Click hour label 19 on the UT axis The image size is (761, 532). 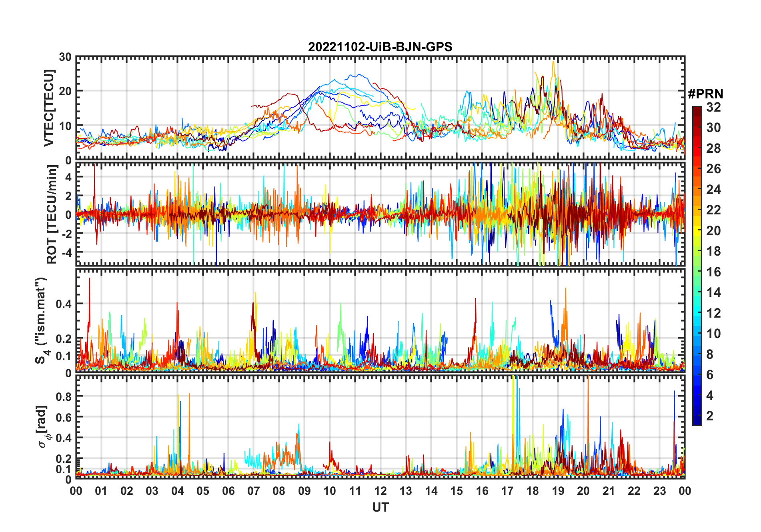558,491
